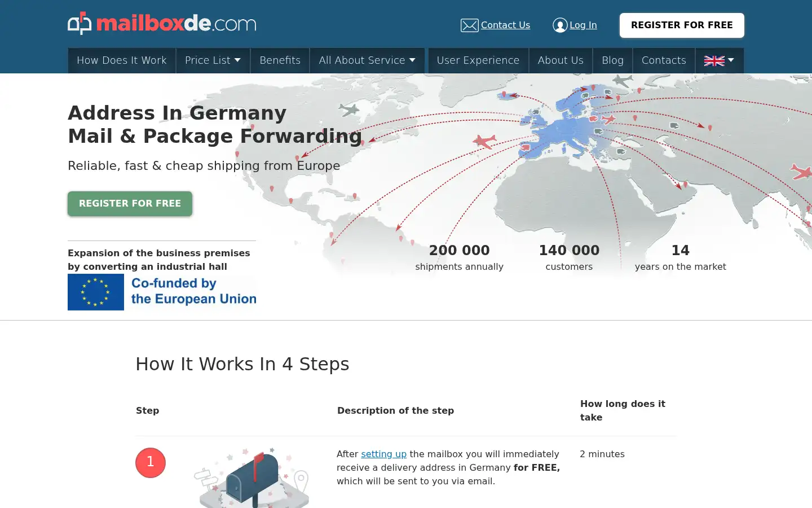
Task: Click the envelope icon beside Contact Us
Action: [x=469, y=25]
